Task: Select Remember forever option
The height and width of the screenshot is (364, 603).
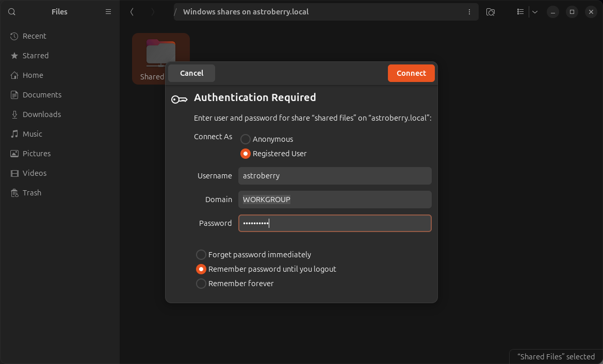Action: 201,284
